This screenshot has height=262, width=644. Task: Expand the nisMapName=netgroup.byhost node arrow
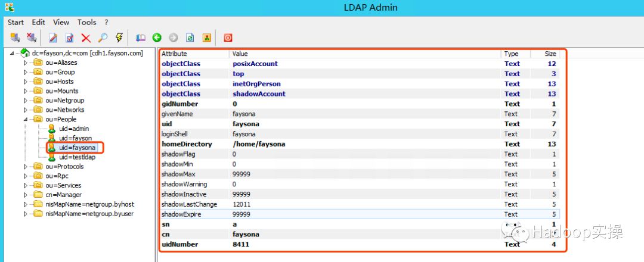click(26, 204)
